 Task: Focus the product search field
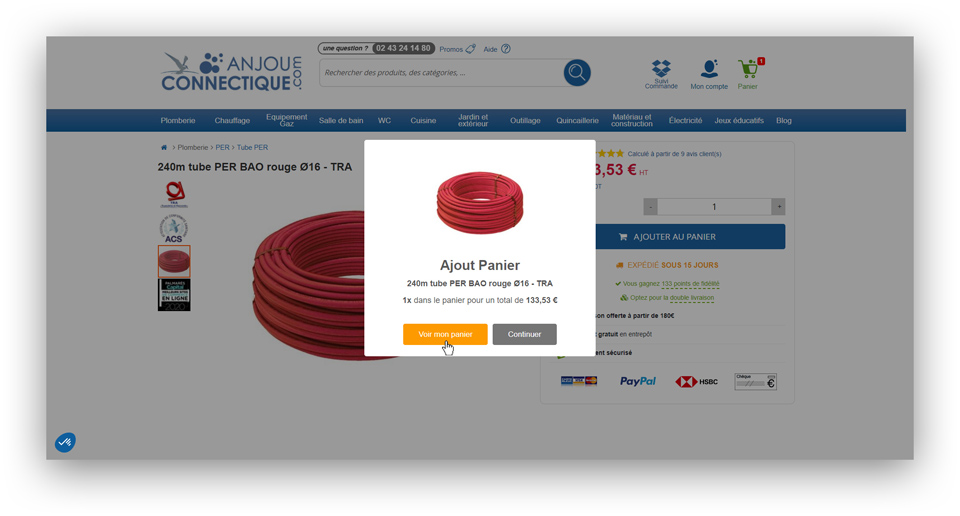(x=441, y=73)
